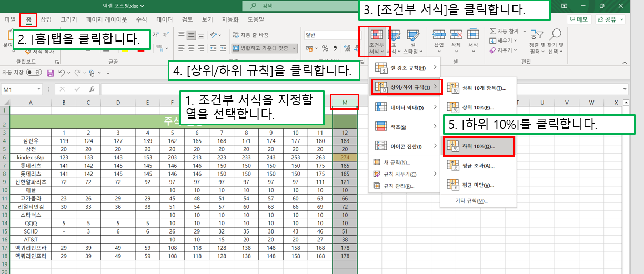Click the align right icon
The width and height of the screenshot is (644, 274).
[x=203, y=48]
